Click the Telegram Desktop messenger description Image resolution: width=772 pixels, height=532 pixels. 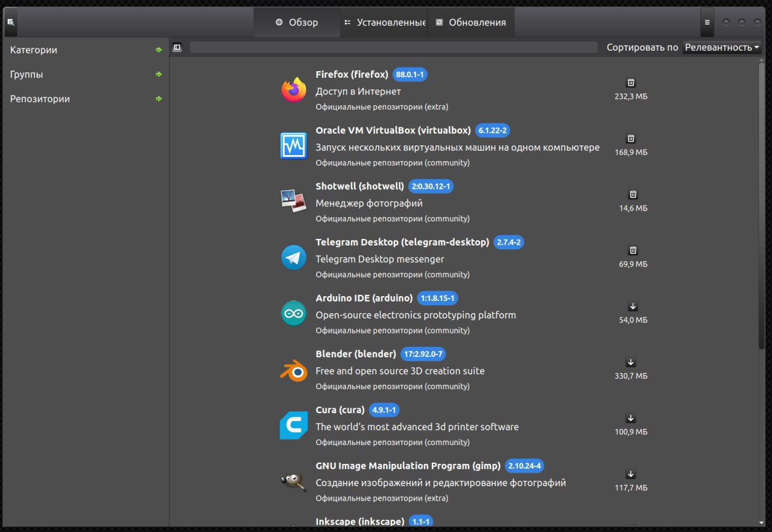click(x=380, y=259)
